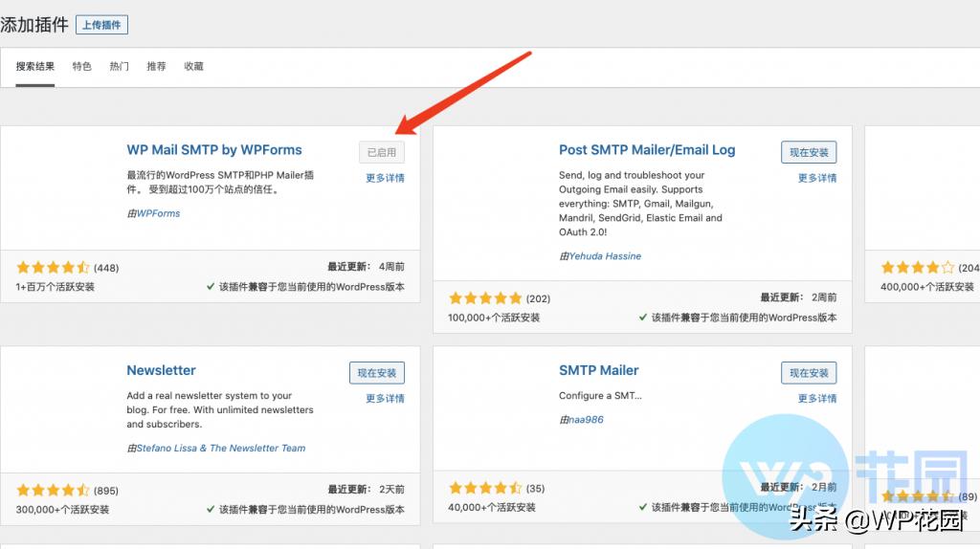The image size is (980, 549).
Task: Click the (895) rating count
Action: pos(106,491)
